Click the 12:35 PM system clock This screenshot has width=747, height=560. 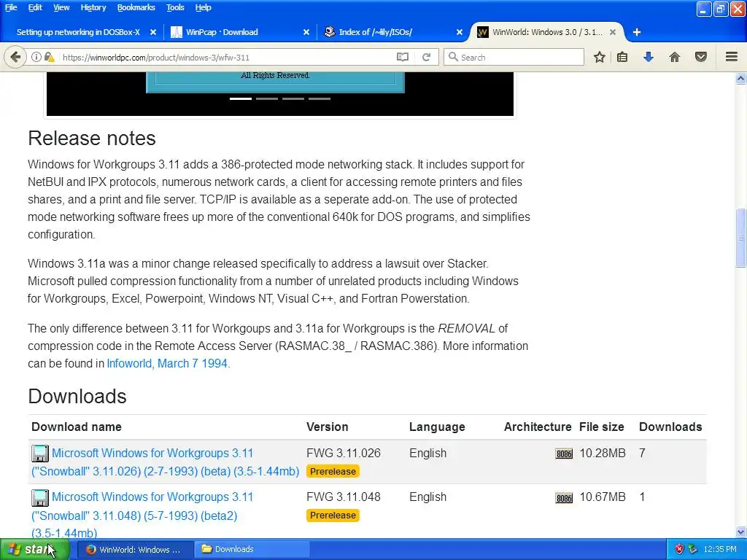(720, 549)
